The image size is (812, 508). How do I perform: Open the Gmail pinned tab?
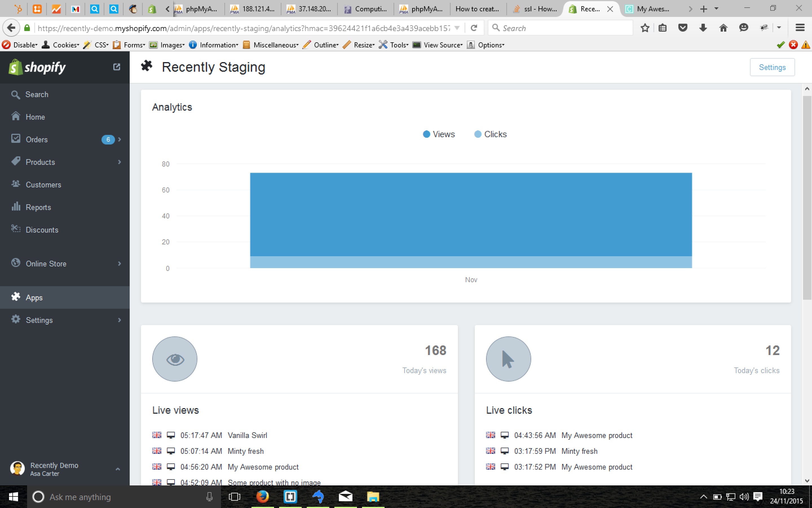[x=76, y=9]
